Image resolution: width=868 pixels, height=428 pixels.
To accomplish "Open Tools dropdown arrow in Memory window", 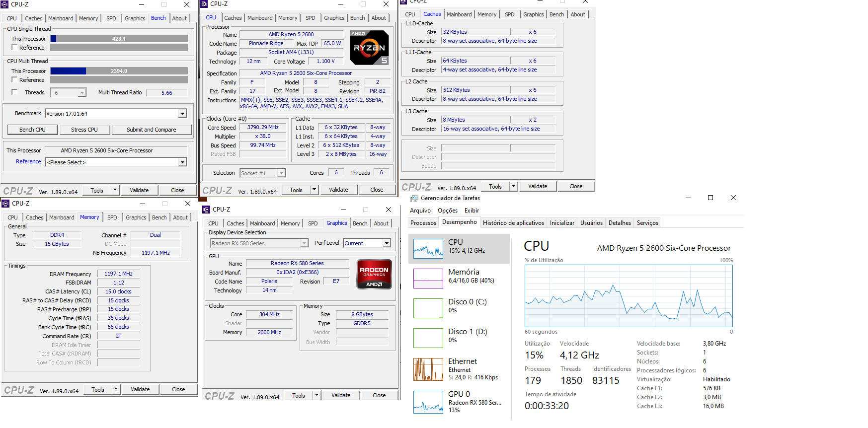I will point(116,389).
